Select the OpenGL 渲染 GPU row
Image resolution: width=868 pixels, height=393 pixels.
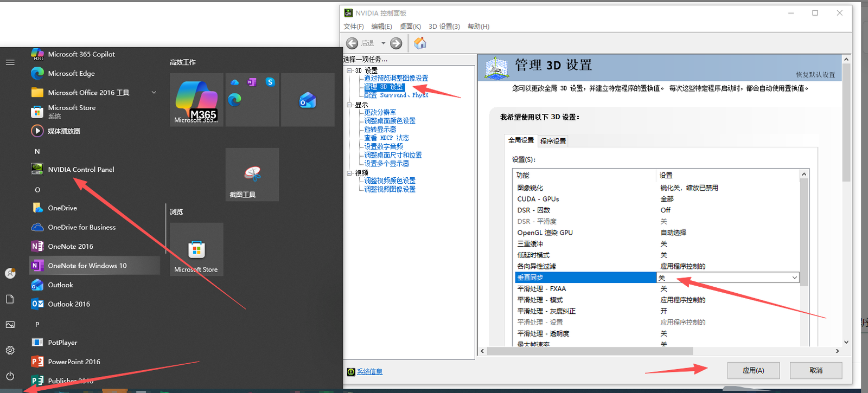656,233
